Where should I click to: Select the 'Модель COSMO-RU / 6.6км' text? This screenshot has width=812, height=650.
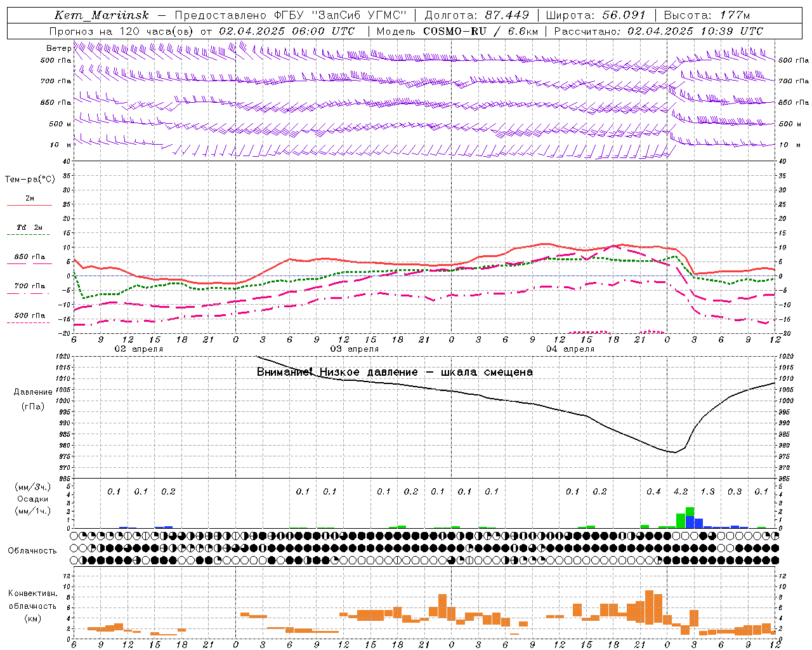click(x=457, y=31)
